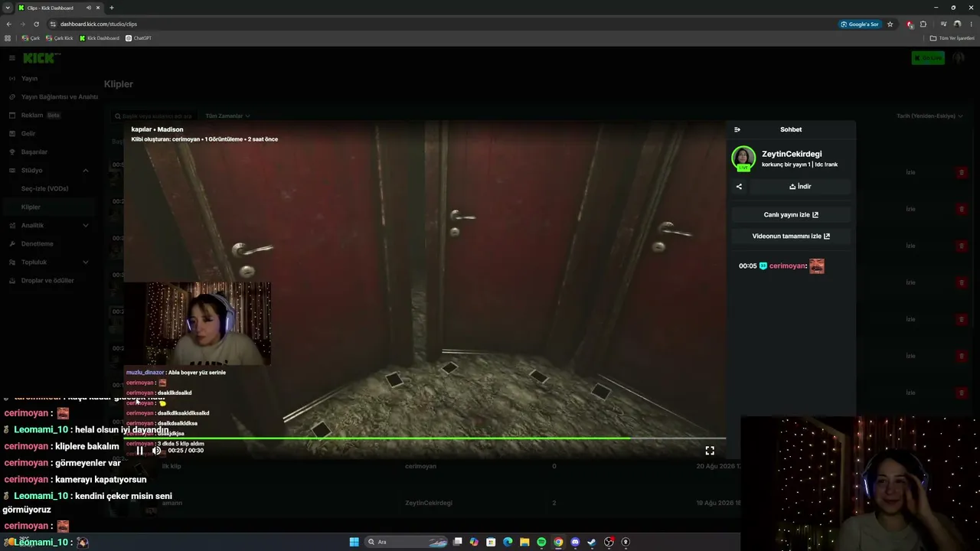The image size is (980, 551).
Task: Open the clip in fullscreen mode
Action: (710, 451)
